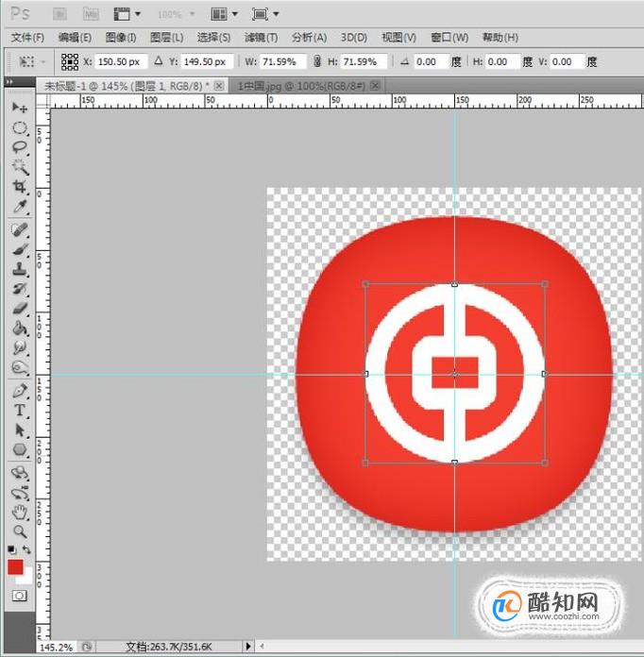Launch Bridge from the top bar
Image resolution: width=644 pixels, height=657 pixels.
[59, 14]
